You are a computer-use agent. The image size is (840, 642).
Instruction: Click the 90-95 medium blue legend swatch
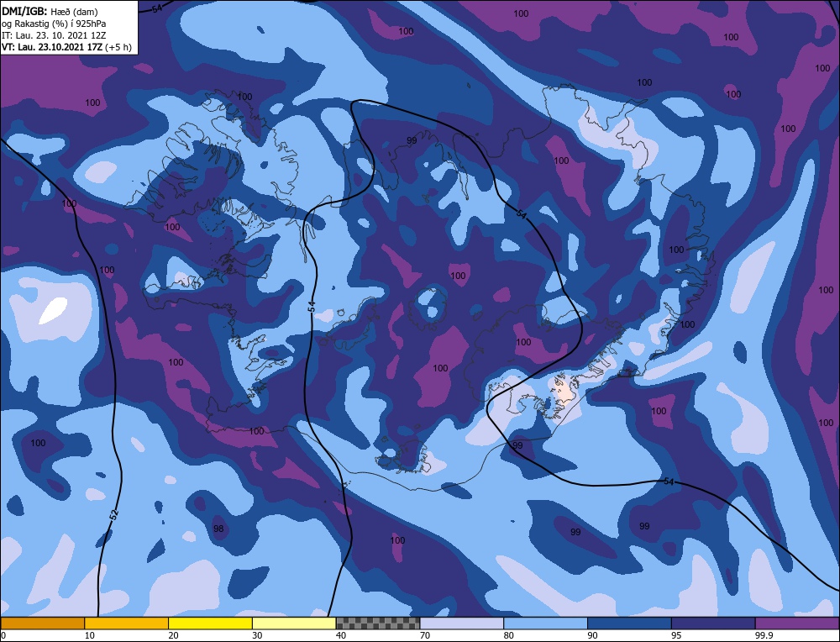(x=629, y=624)
